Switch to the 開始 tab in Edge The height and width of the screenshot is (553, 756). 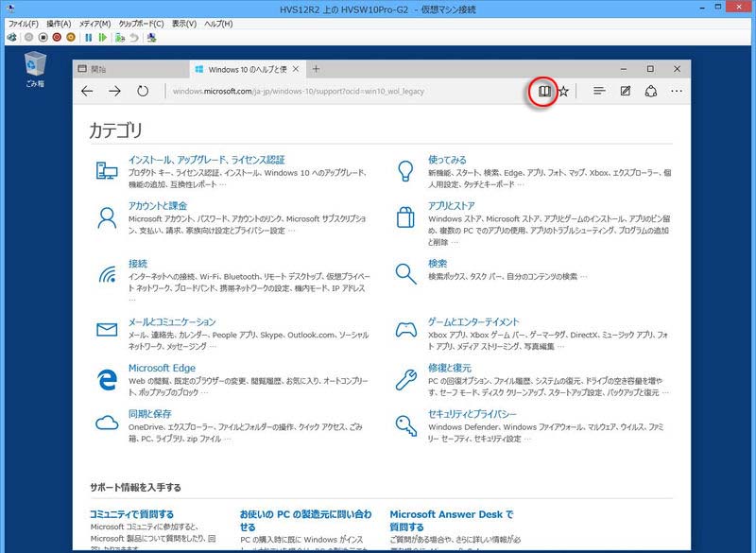pyautogui.click(x=131, y=69)
